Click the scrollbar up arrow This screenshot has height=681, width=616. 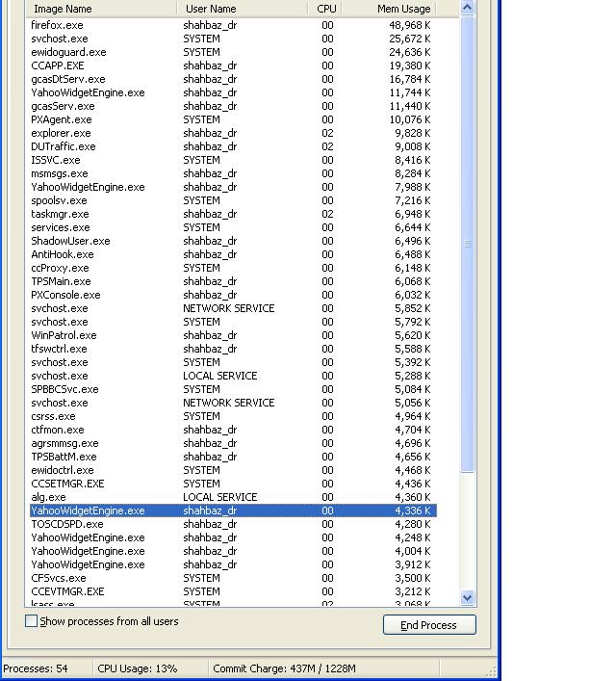pyautogui.click(x=467, y=8)
